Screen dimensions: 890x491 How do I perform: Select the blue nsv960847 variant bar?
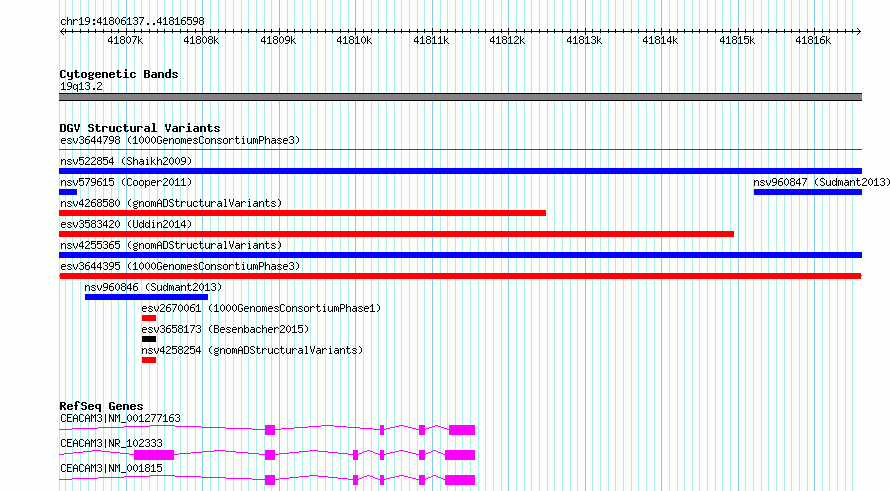pos(808,192)
